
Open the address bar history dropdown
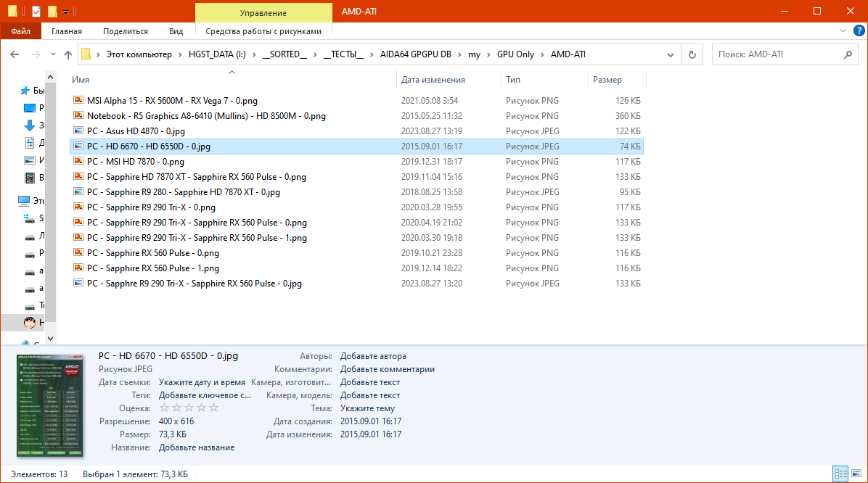[x=671, y=54]
